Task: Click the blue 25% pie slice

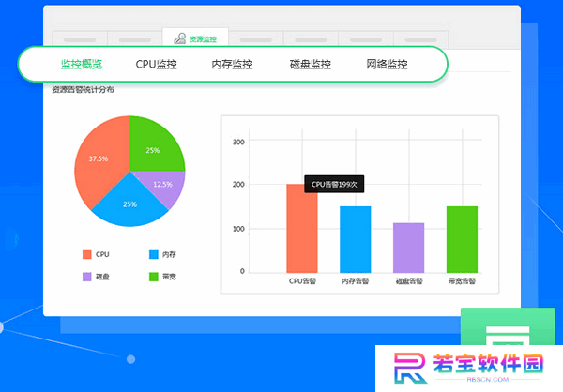Action: 129,204
